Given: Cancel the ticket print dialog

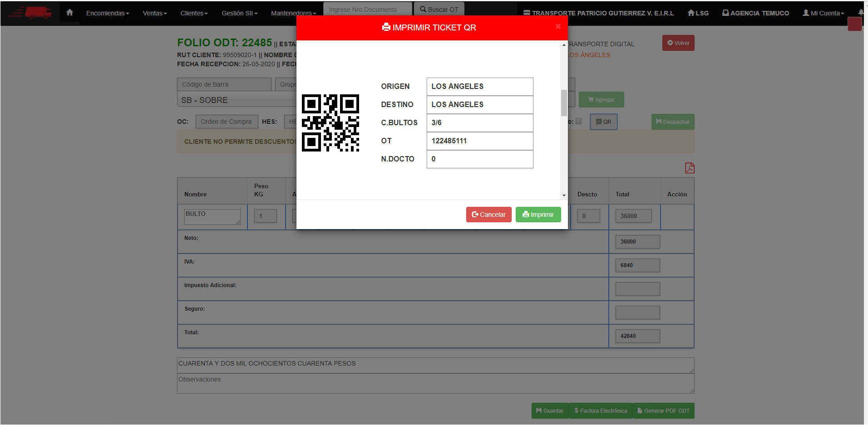Looking at the screenshot, I should 488,215.
